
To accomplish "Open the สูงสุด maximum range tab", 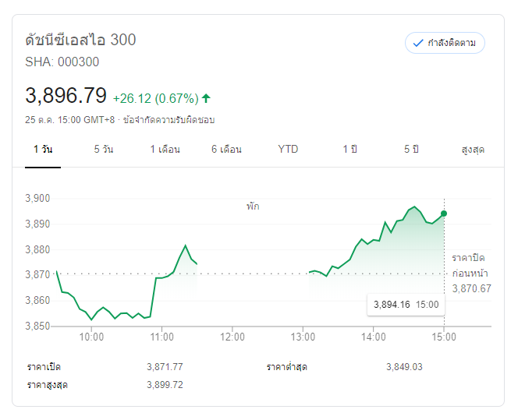I will (x=473, y=149).
